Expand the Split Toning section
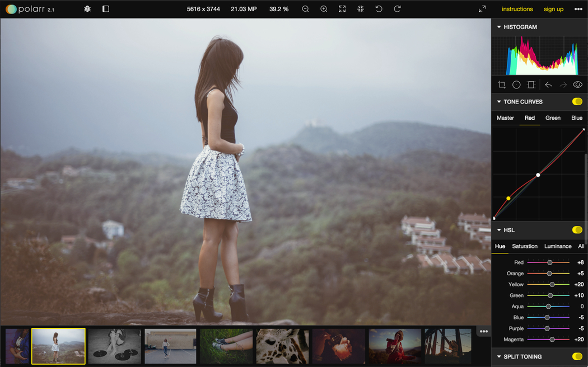 pyautogui.click(x=499, y=356)
